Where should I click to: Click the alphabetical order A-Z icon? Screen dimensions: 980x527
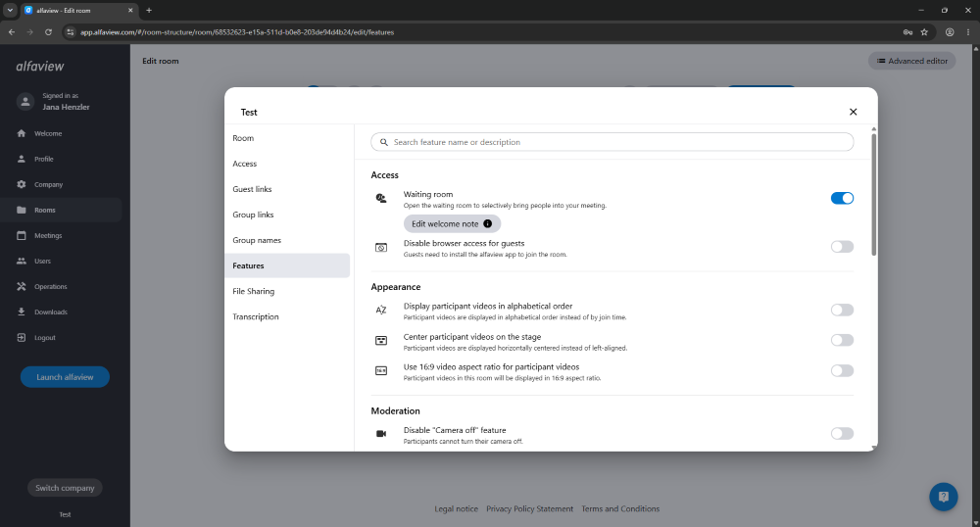pos(381,310)
